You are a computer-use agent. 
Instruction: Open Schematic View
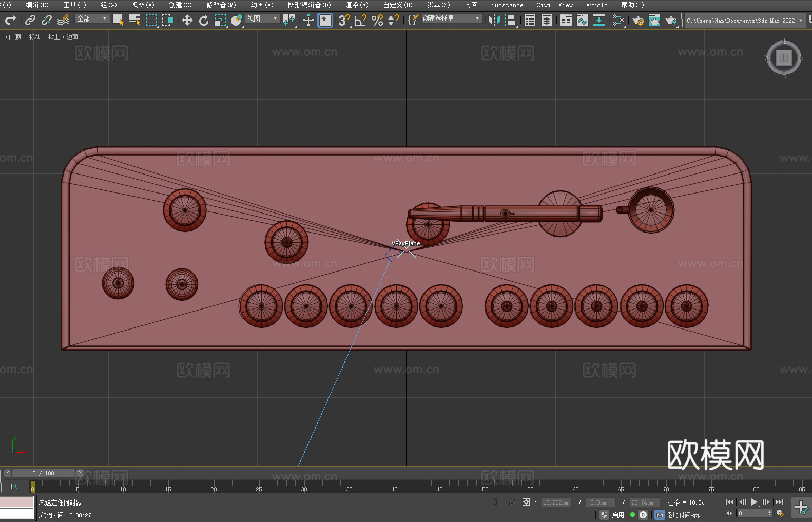(x=618, y=20)
